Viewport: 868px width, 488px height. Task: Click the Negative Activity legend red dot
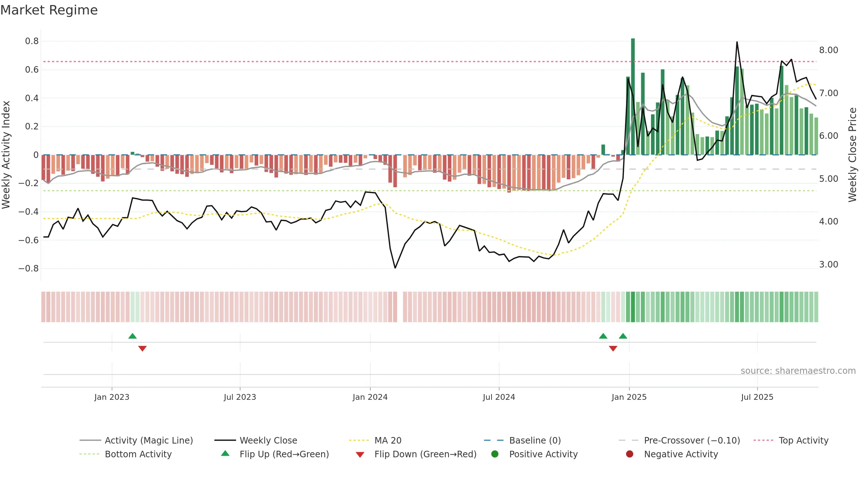coord(630,454)
